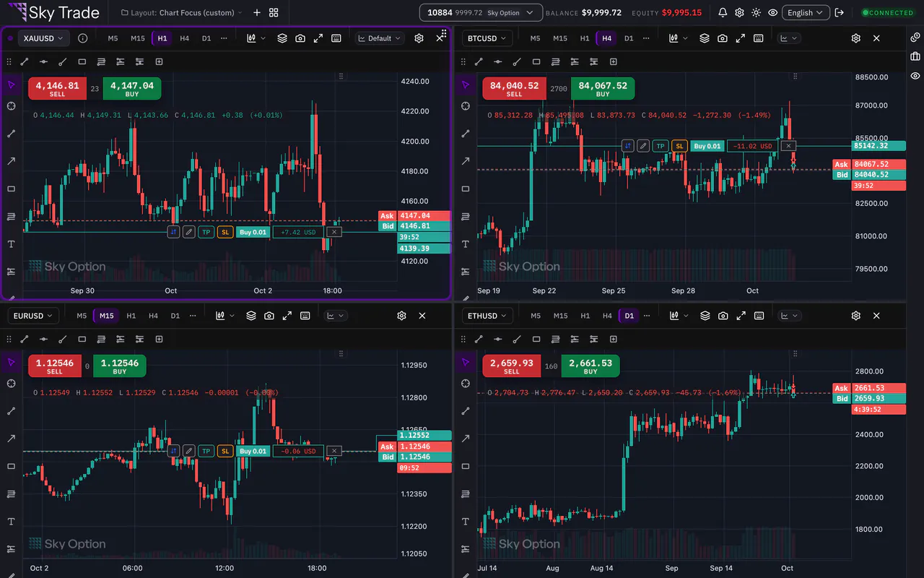The height and width of the screenshot is (578, 924).
Task: Select trend line tool in BTCUSD toolbar
Action: 479,61
